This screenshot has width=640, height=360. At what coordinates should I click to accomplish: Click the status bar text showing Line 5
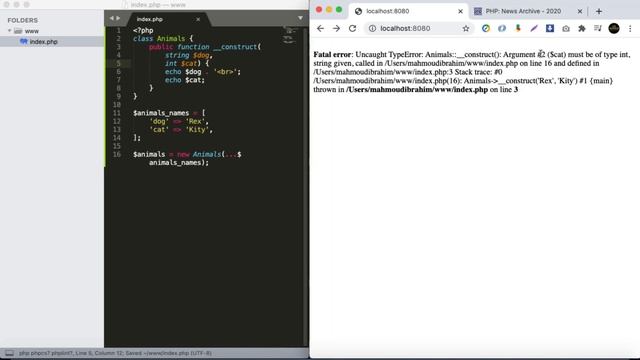pyautogui.click(x=115, y=353)
